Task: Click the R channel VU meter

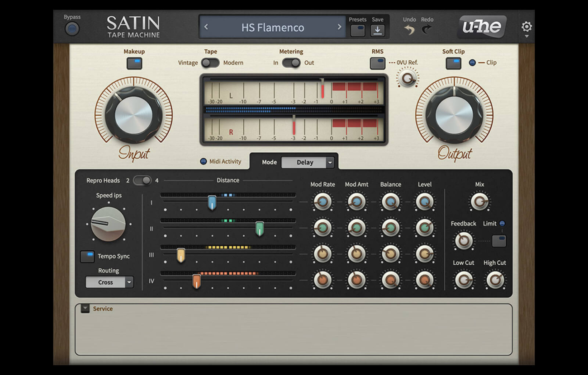Action: [294, 128]
